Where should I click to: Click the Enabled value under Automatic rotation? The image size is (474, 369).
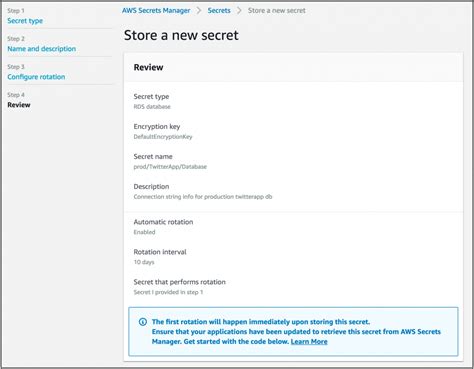click(x=144, y=232)
